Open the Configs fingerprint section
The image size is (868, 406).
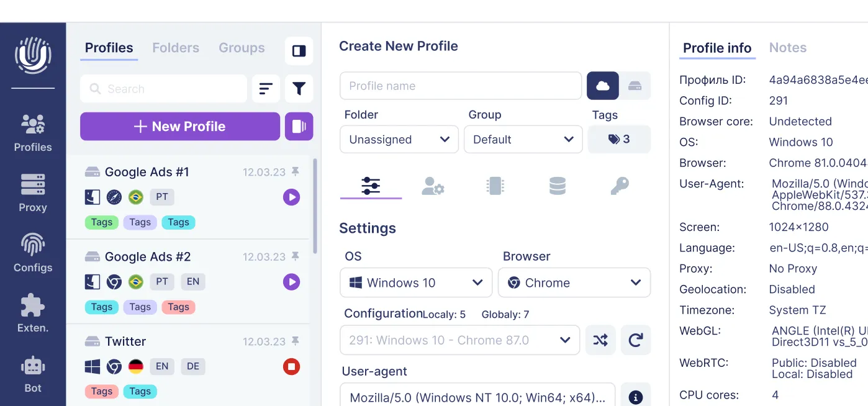click(33, 253)
